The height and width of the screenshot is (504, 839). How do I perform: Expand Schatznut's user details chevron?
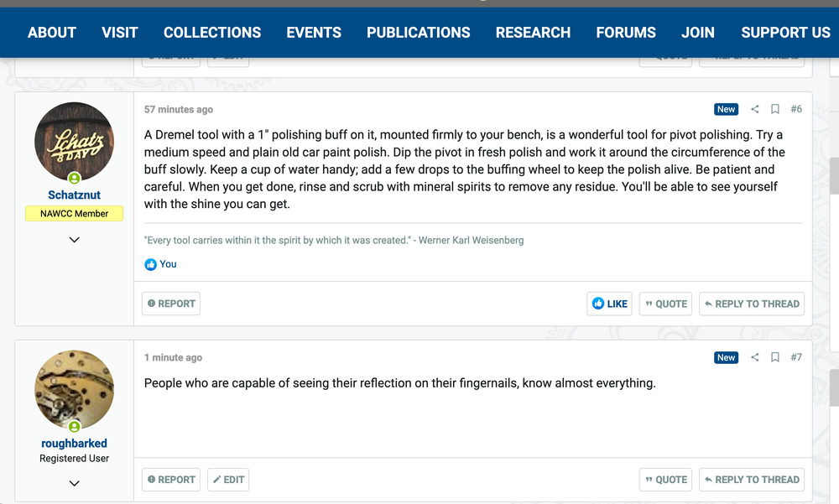(x=75, y=240)
